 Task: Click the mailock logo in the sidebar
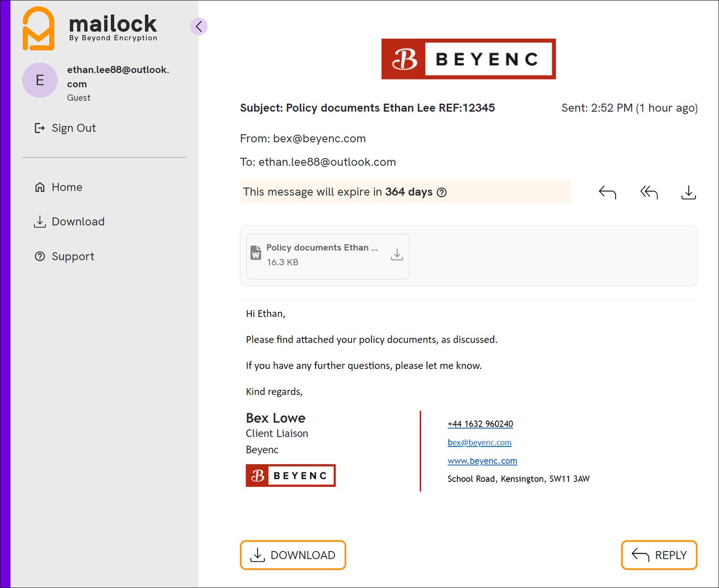pyautogui.click(x=89, y=28)
